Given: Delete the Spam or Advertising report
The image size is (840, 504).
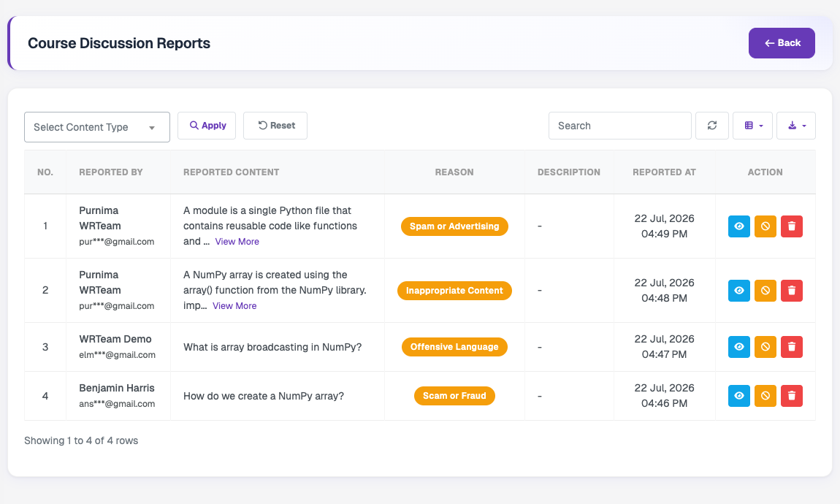Looking at the screenshot, I should click(x=791, y=226).
